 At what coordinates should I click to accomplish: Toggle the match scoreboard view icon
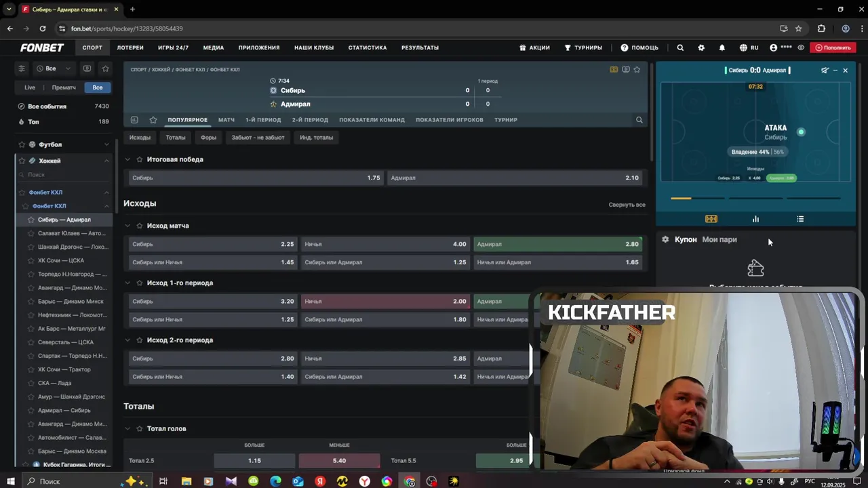pyautogui.click(x=614, y=69)
